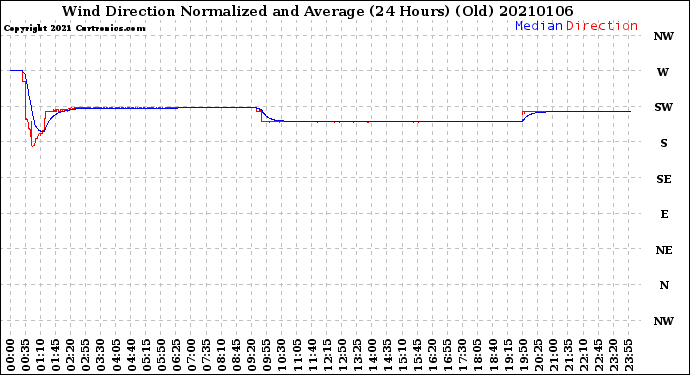Viewport: 690px width, 375px height.
Task: Click the 'S' direction axis label
Action: [x=664, y=143]
